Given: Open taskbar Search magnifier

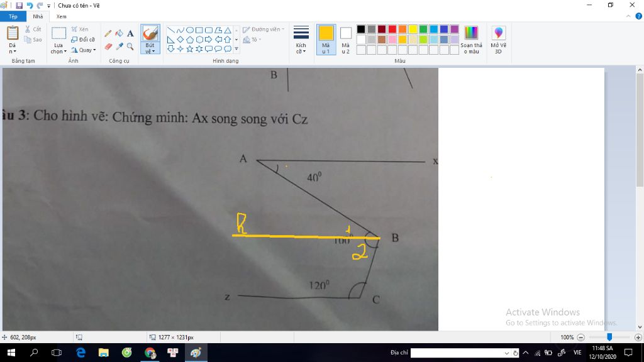Looking at the screenshot, I should pyautogui.click(x=34, y=353).
